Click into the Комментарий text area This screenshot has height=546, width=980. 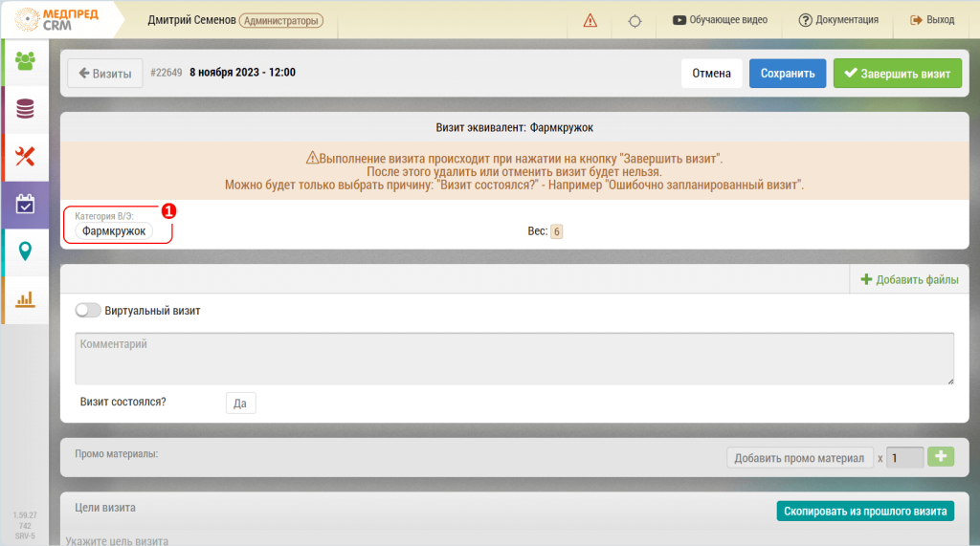pyautogui.click(x=514, y=359)
